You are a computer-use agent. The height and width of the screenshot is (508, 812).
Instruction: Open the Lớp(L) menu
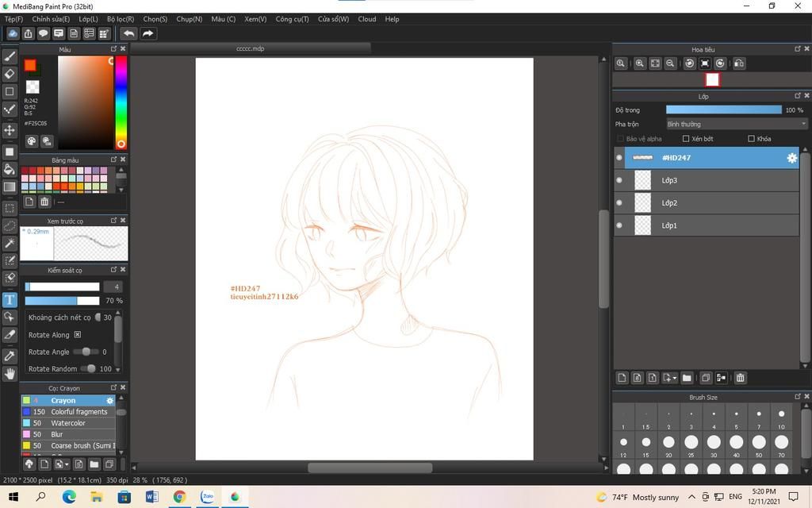click(88, 19)
